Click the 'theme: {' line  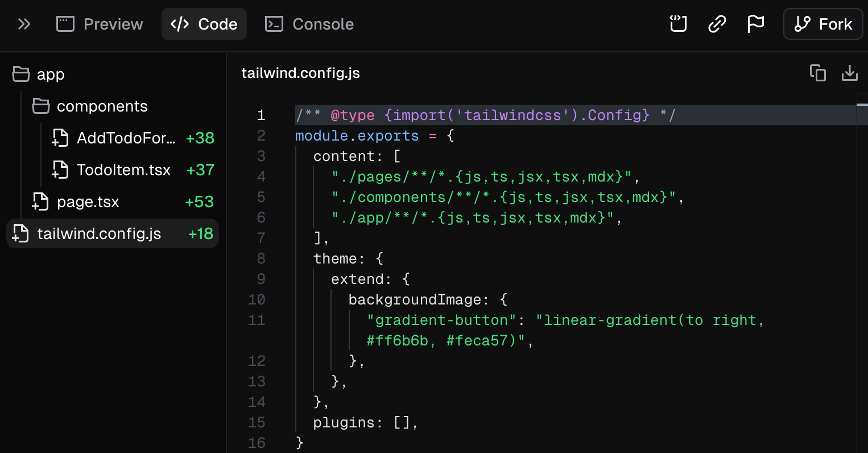click(349, 259)
